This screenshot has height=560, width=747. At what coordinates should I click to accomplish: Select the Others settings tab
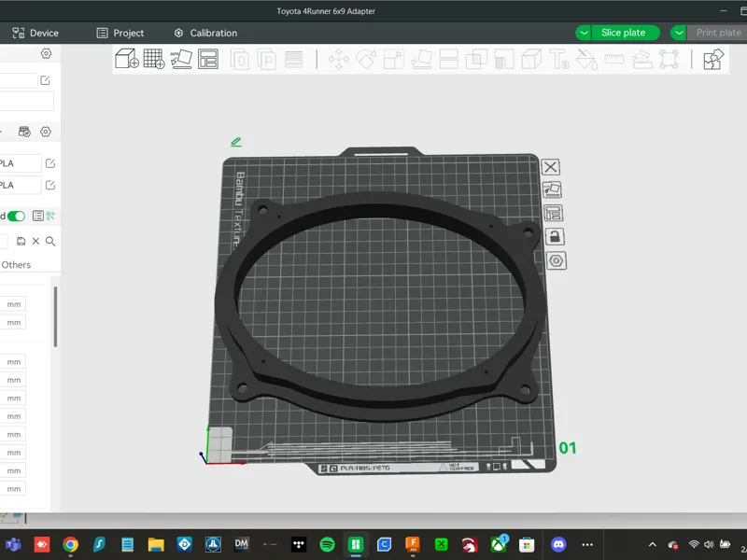16,265
